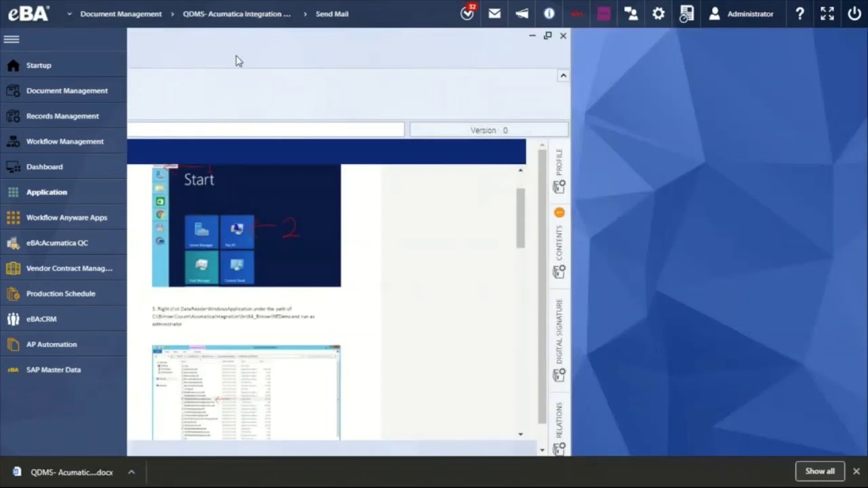Screen dimensions: 868x488
Task: Open the CONTENTS side tab
Action: 559,251
